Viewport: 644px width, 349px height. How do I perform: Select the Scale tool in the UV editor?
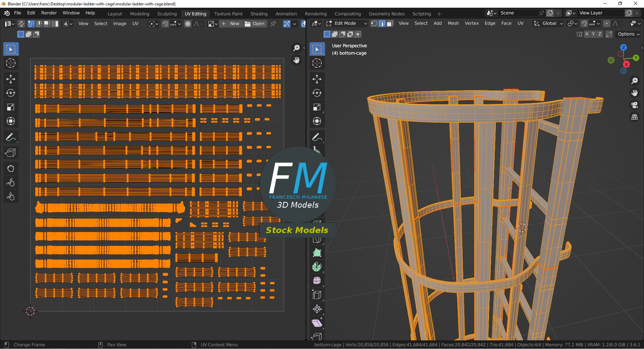[11, 107]
